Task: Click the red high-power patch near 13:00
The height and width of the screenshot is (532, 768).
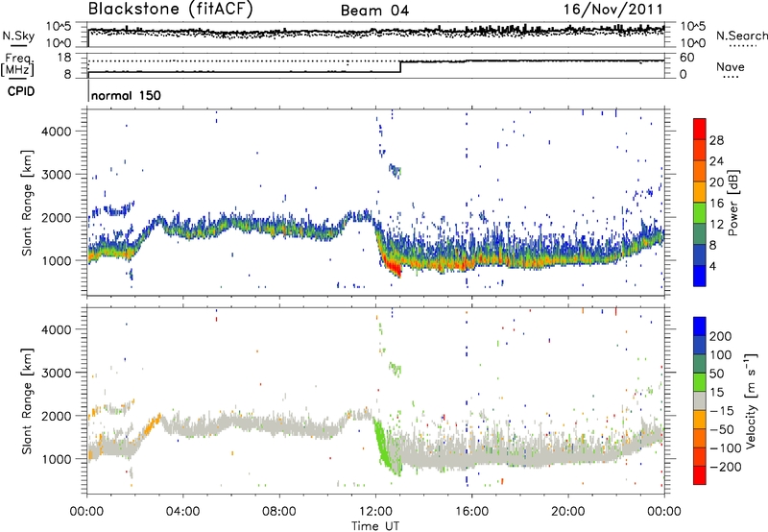Action: point(392,268)
